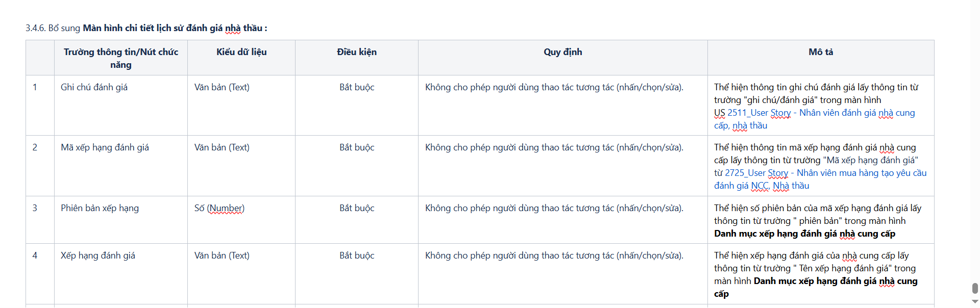Select the "Trường thông tin/Nút chức năng" header cell
The width and height of the screenshot is (980, 308).
pyautogui.click(x=121, y=58)
